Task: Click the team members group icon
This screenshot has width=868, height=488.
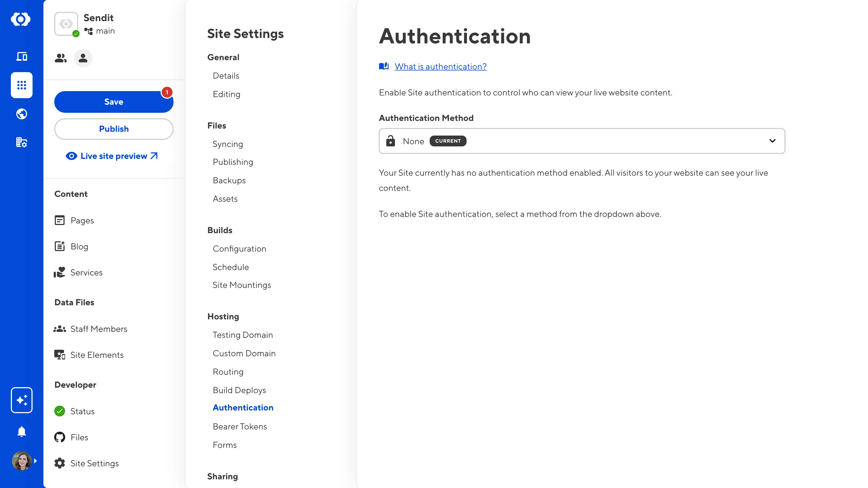Action: point(61,58)
